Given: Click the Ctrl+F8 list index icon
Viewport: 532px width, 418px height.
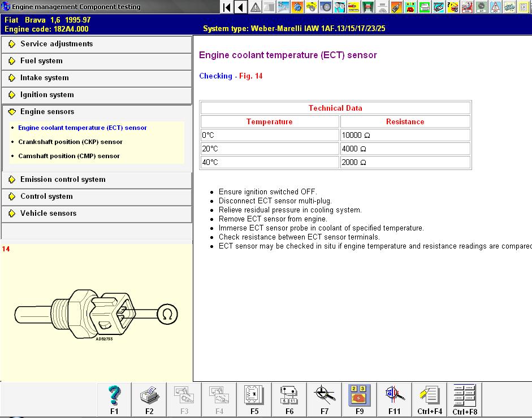Looking at the screenshot, I should tap(465, 399).
